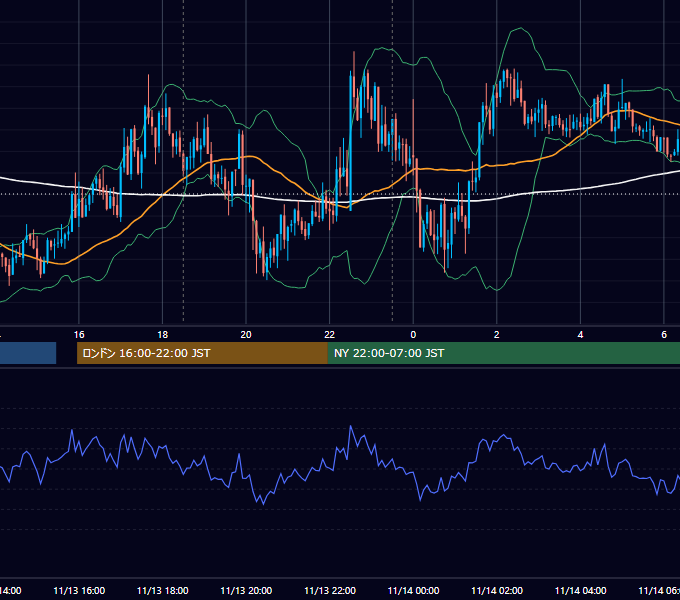
Task: Click the 11/13 22:00 date label
Action: pos(330,591)
